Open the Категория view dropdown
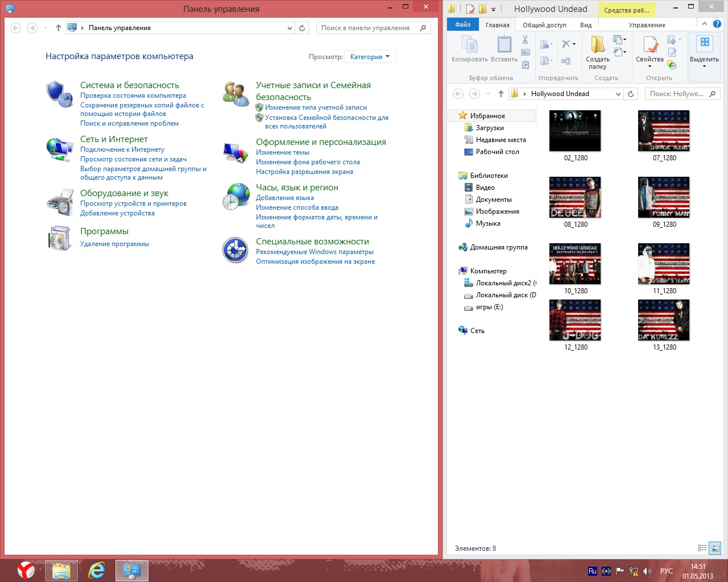This screenshot has height=582, width=728. coord(370,57)
